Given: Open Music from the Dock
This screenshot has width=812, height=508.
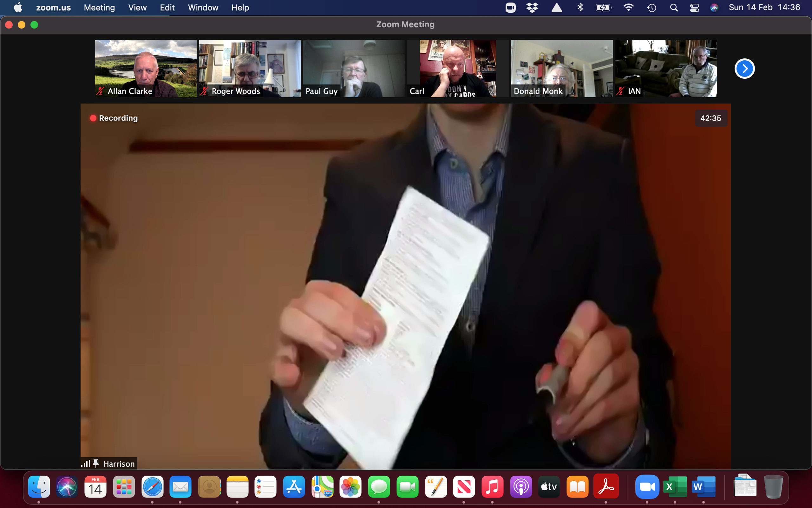Looking at the screenshot, I should point(492,486).
